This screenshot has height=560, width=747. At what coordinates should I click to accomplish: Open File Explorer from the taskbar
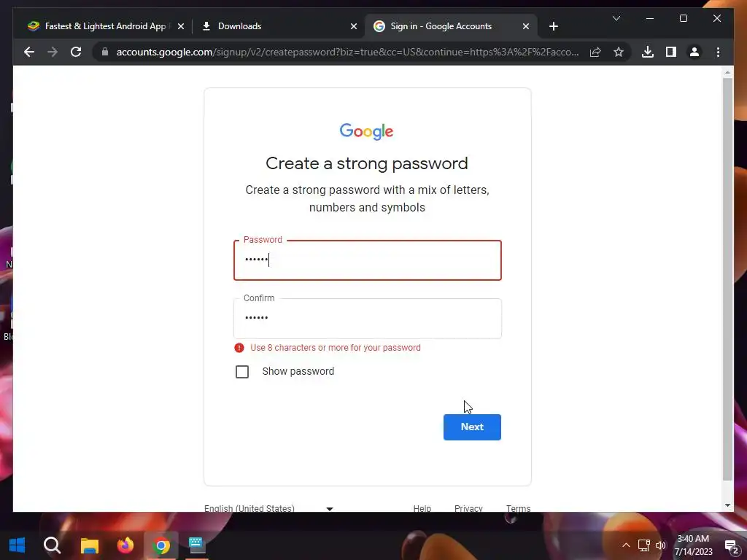[x=90, y=545]
